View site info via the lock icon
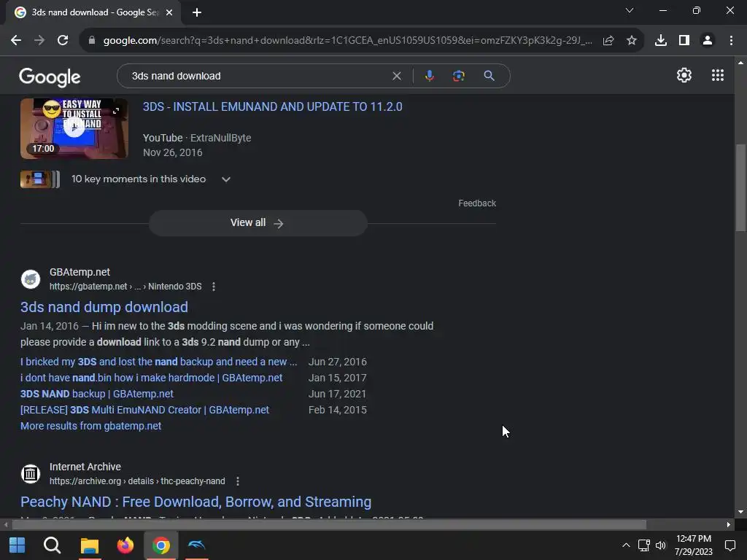 [92, 41]
